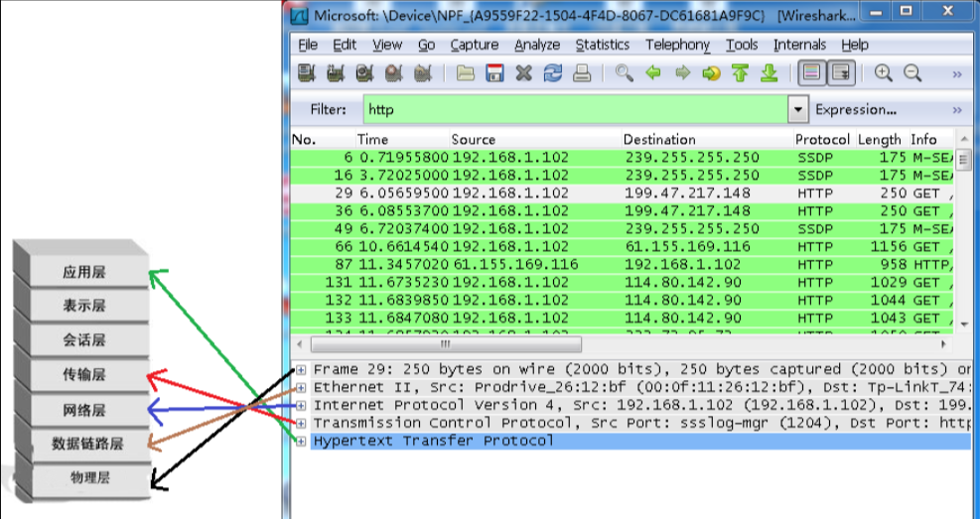Open the Telephony menu
This screenshot has height=519, width=980.
677,45
